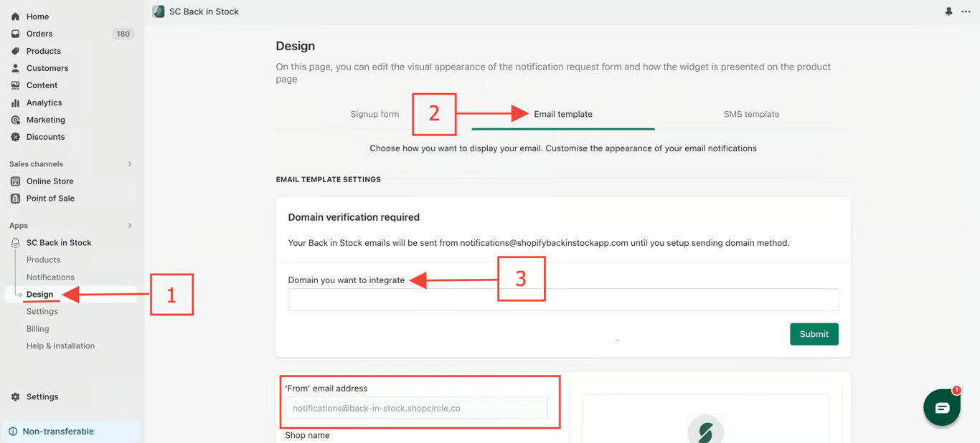Viewport: 980px width, 443px height.
Task: Click the Orders inbox icon
Action: click(x=15, y=34)
